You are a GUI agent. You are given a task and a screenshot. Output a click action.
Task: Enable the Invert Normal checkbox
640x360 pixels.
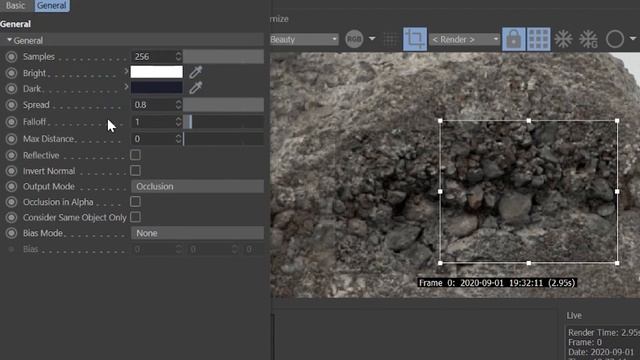click(x=136, y=171)
